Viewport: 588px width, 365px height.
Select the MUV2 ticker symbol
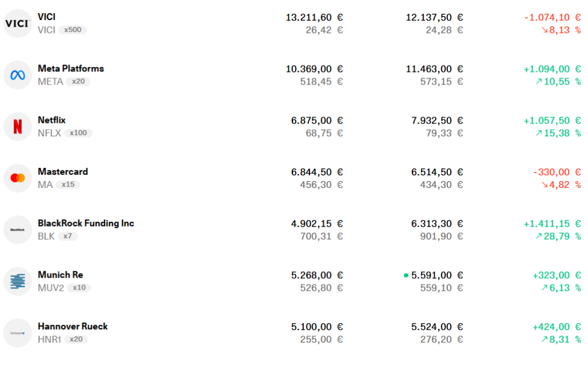click(x=51, y=288)
